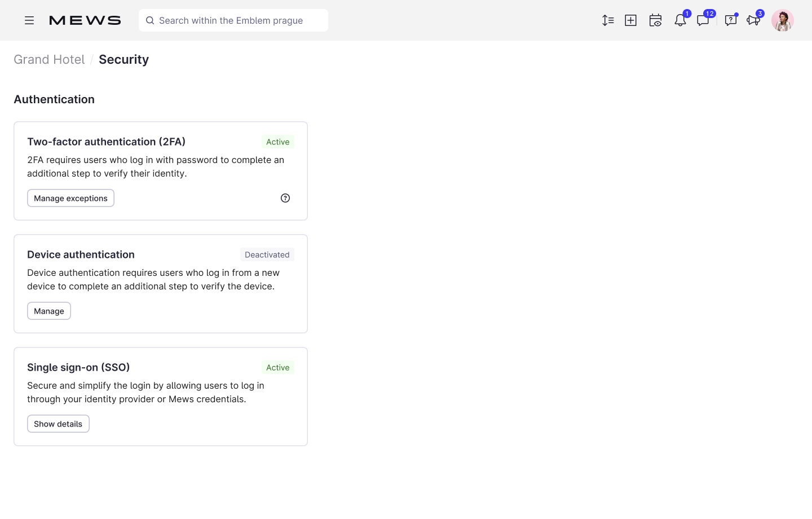Open the chat messages icon
Viewport: 812px width, 519px height.
point(703,20)
